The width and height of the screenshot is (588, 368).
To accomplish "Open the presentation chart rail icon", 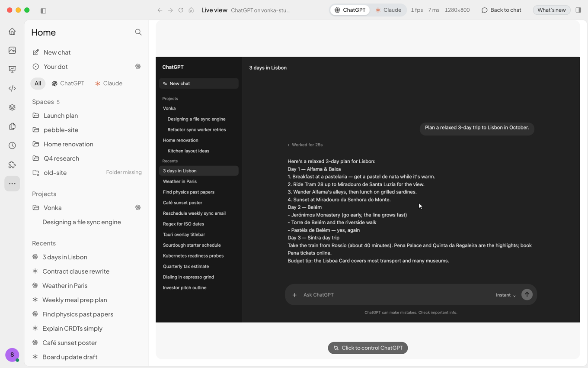I will pyautogui.click(x=12, y=69).
